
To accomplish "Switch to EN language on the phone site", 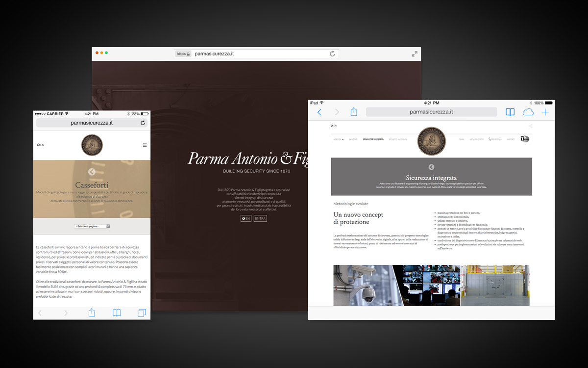I will tap(41, 145).
